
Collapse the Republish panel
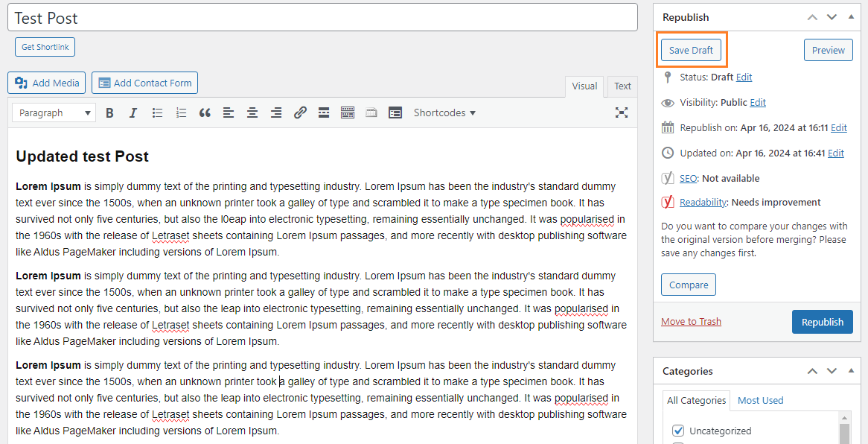pos(851,17)
